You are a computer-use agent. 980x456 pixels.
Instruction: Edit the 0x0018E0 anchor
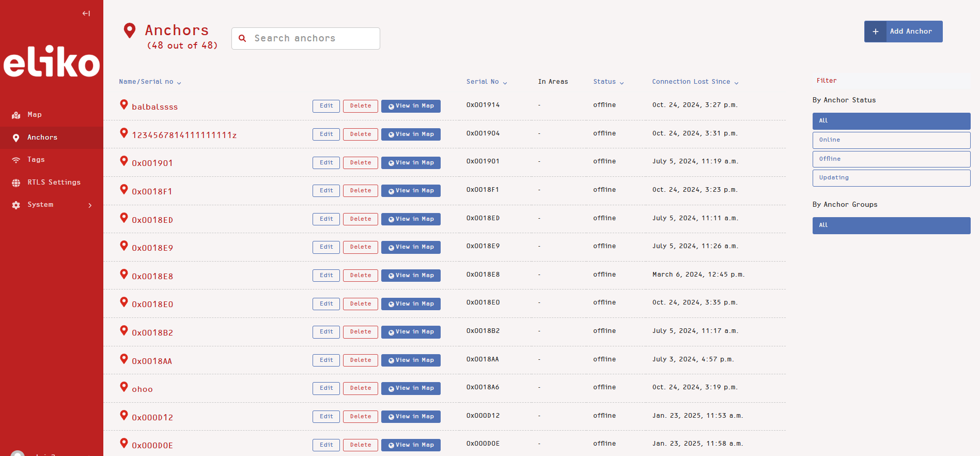(326, 304)
